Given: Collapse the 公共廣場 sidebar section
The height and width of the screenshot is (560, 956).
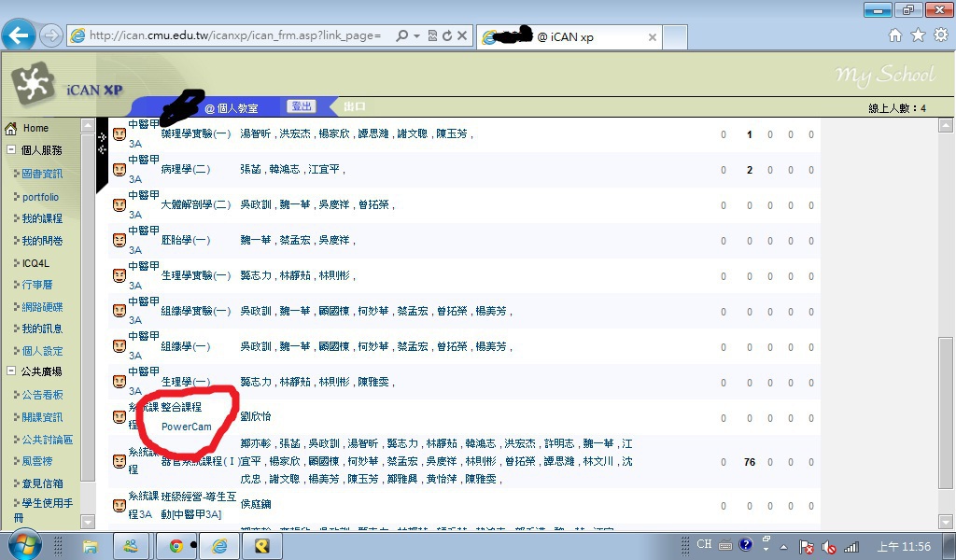Looking at the screenshot, I should tap(11, 371).
